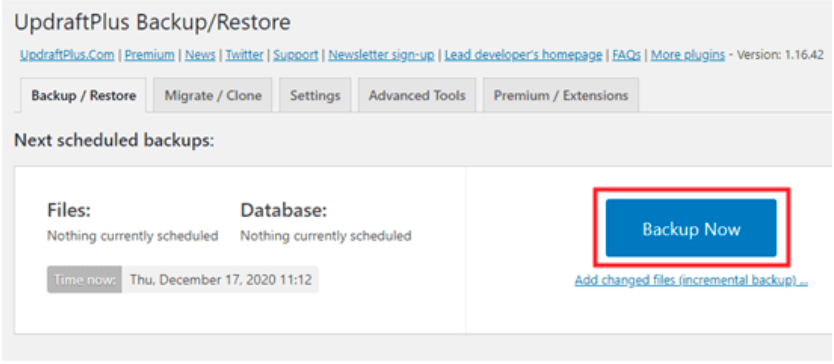834x364 pixels.
Task: Click the More plugins link
Action: tap(688, 55)
